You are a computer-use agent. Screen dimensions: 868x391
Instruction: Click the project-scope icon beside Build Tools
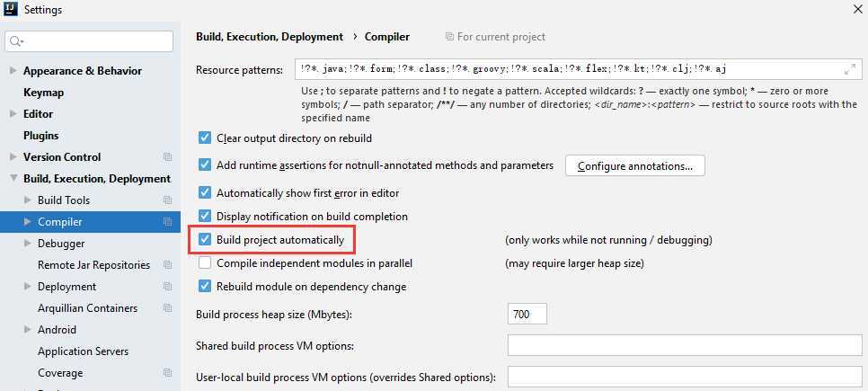167,200
